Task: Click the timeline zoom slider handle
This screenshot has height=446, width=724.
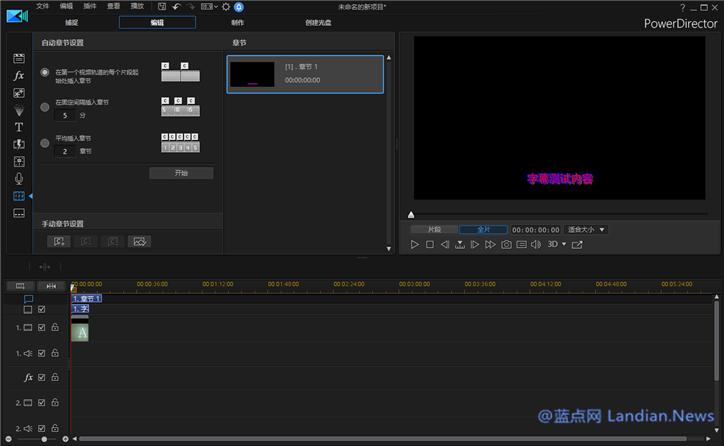Action: point(43,439)
